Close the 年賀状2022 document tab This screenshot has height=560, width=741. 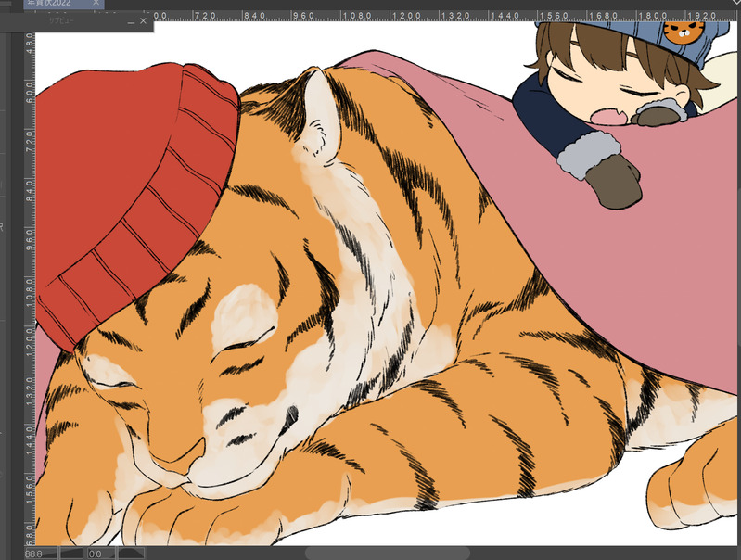(x=96, y=3)
